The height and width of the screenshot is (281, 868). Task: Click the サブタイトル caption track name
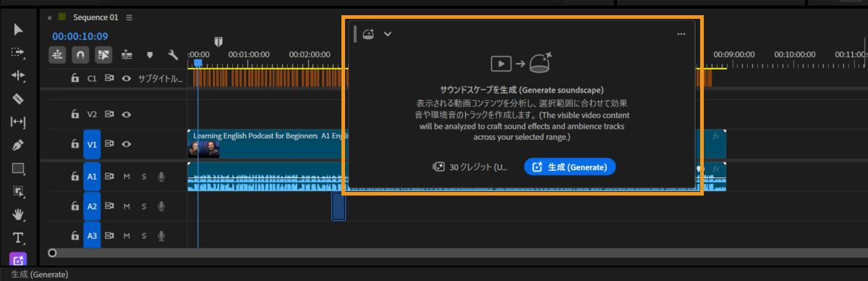click(x=161, y=78)
